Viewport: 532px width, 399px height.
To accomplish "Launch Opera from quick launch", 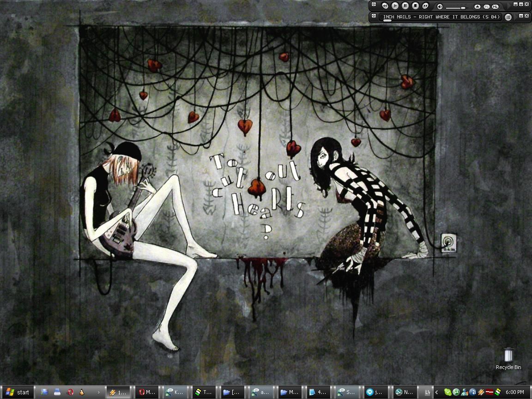I will coord(70,392).
